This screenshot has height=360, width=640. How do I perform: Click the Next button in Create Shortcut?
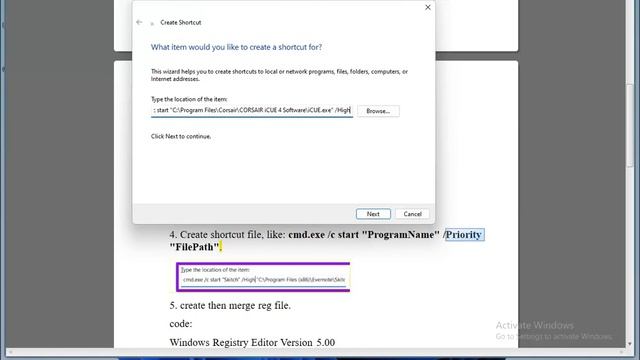[x=373, y=214]
